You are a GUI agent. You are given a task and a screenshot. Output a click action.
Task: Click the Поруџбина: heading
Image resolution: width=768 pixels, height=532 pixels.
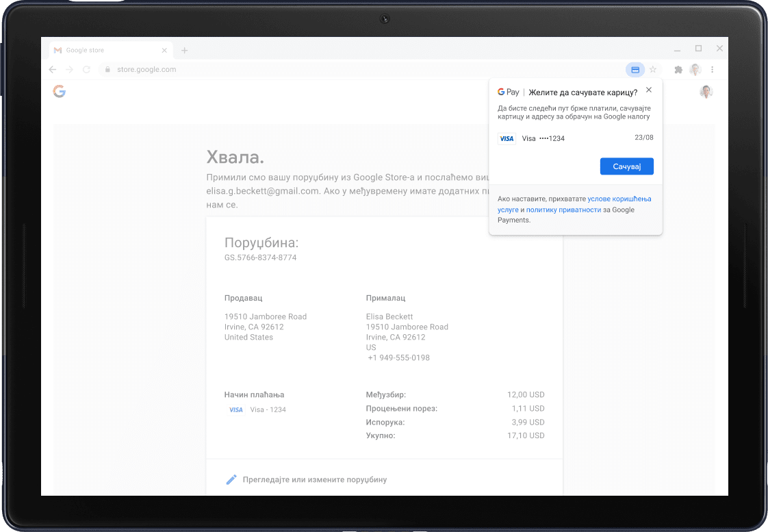(x=261, y=243)
